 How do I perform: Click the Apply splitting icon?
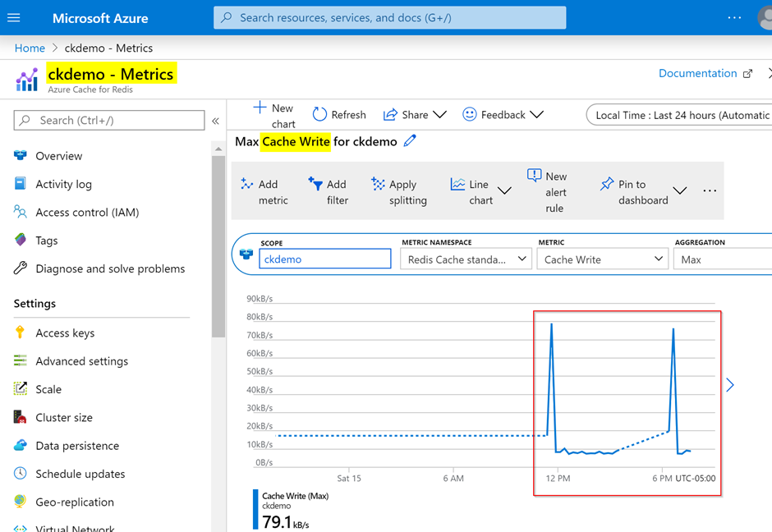tap(378, 184)
